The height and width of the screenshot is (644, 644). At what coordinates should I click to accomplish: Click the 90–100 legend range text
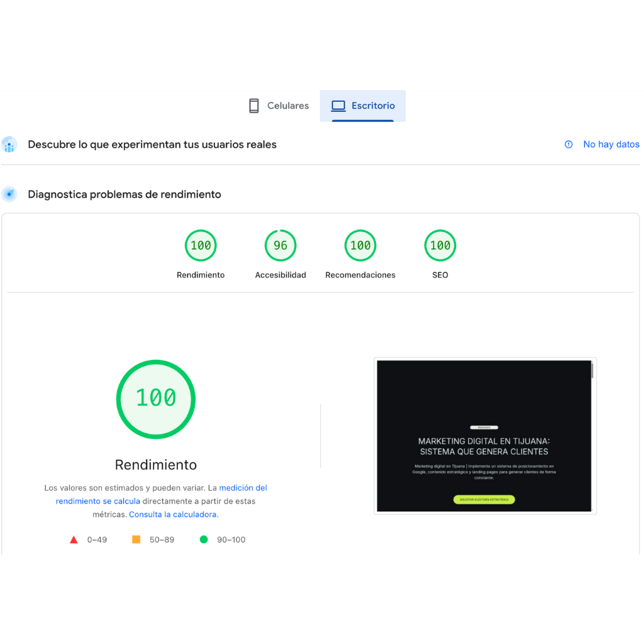(x=231, y=540)
